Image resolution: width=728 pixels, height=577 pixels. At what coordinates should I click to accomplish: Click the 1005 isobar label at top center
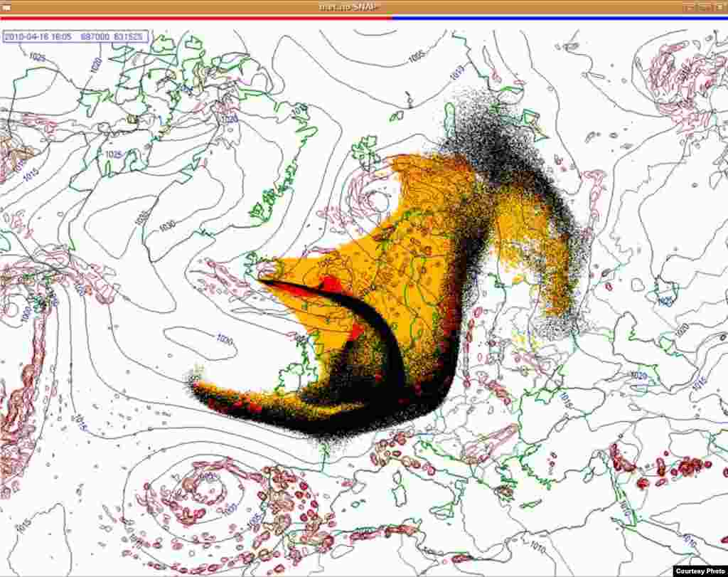pyautogui.click(x=417, y=55)
